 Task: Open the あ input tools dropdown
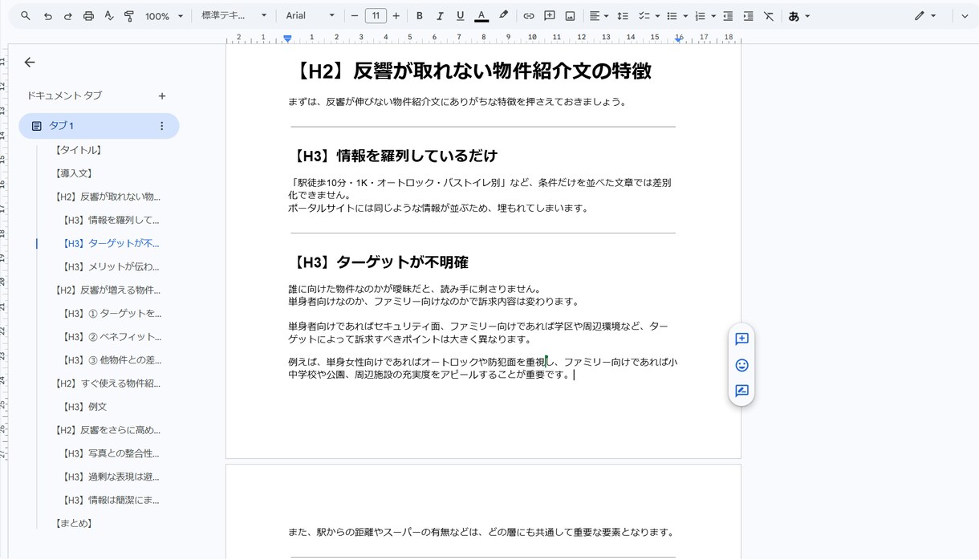pyautogui.click(x=799, y=16)
